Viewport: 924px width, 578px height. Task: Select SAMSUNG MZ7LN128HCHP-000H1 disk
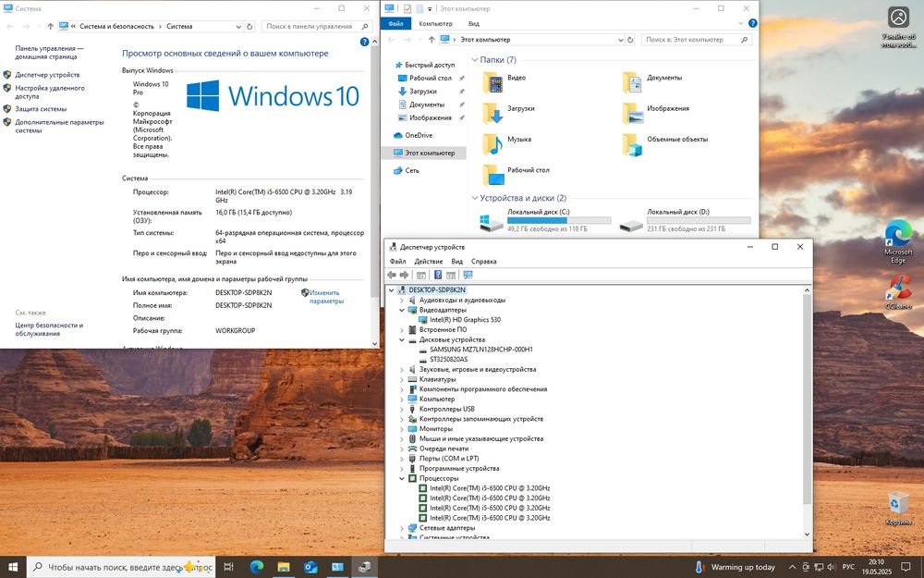[480, 350]
